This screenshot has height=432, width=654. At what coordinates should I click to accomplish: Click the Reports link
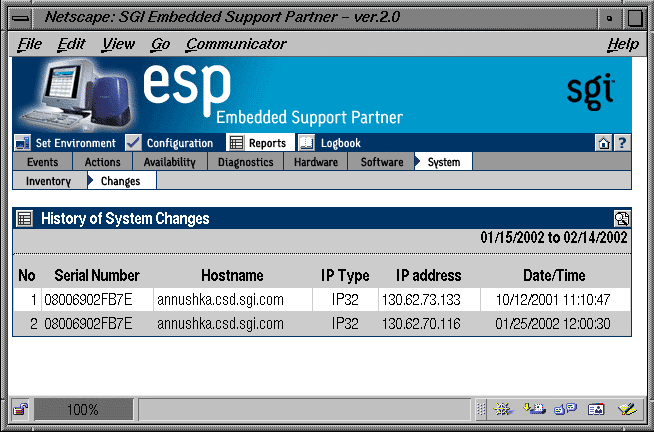click(x=267, y=143)
